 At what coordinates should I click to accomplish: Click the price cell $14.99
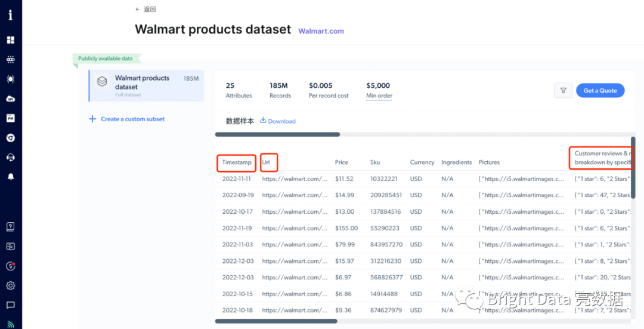[x=345, y=195]
